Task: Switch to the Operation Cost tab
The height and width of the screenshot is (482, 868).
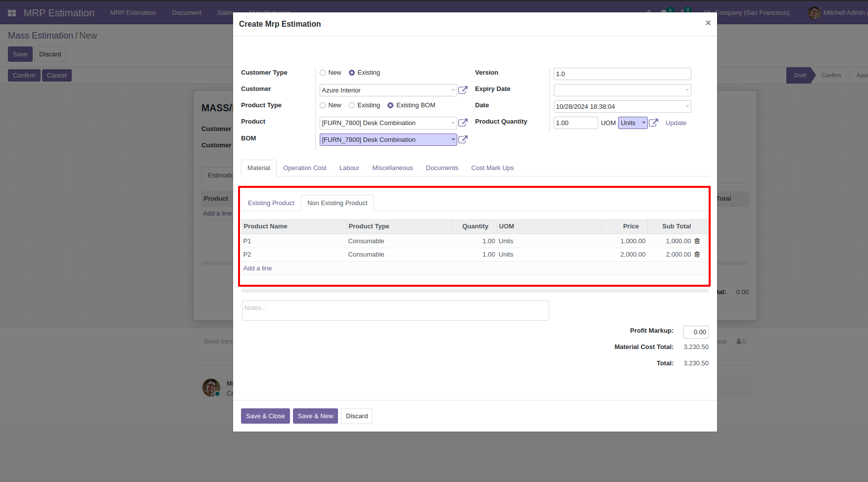Action: point(305,168)
